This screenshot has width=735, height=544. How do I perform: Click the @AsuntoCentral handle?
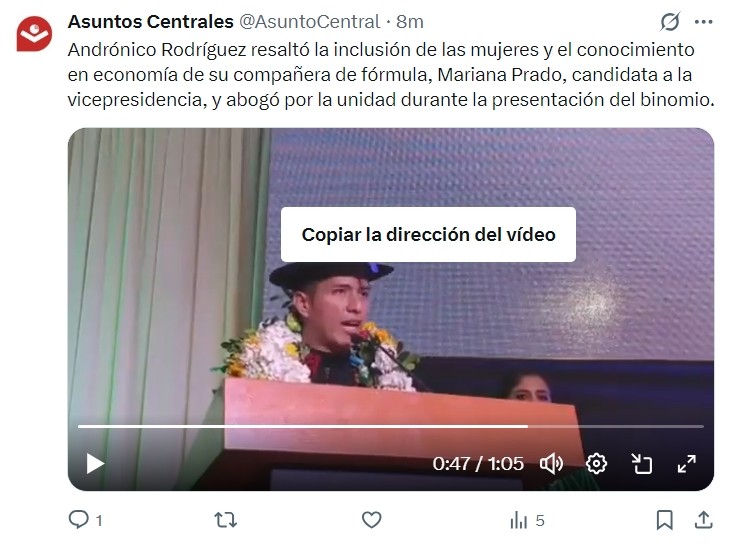[x=310, y=22]
